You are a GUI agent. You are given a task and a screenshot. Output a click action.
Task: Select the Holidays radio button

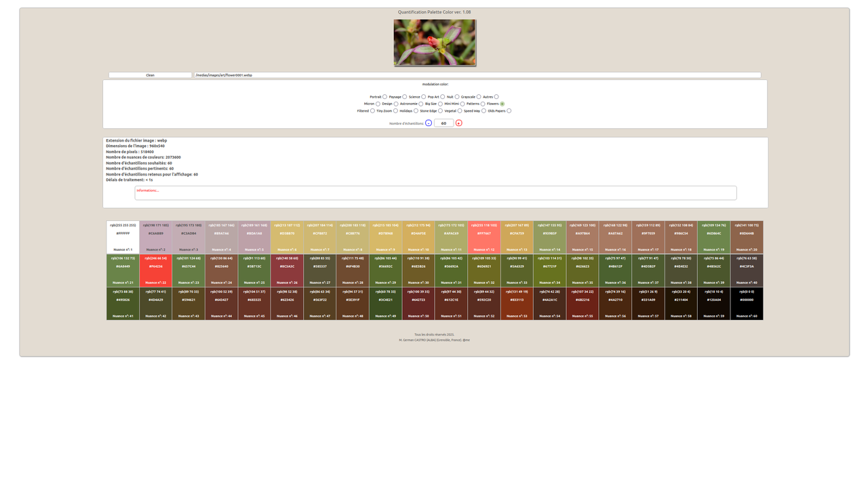click(x=416, y=110)
